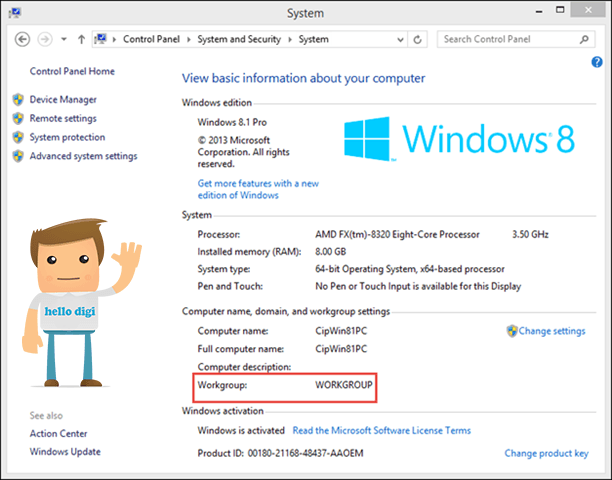
Task: Expand arrow after Control Panel breadcrumb
Action: tap(189, 39)
